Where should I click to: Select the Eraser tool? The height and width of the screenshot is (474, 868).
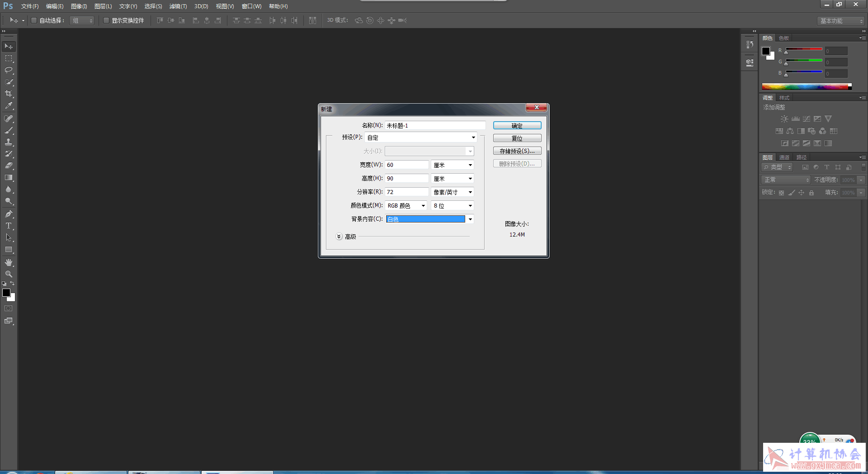[x=9, y=166]
